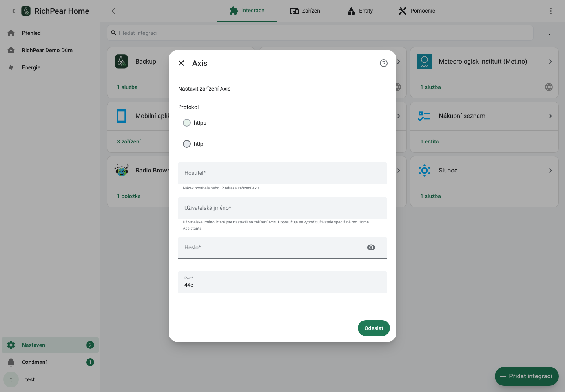The height and width of the screenshot is (392, 565).
Task: Click the Oznámení bell icon
Action: [11, 362]
